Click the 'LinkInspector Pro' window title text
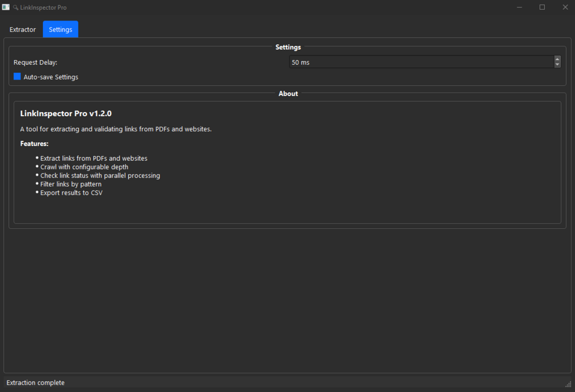The height and width of the screenshot is (392, 575). 43,7
